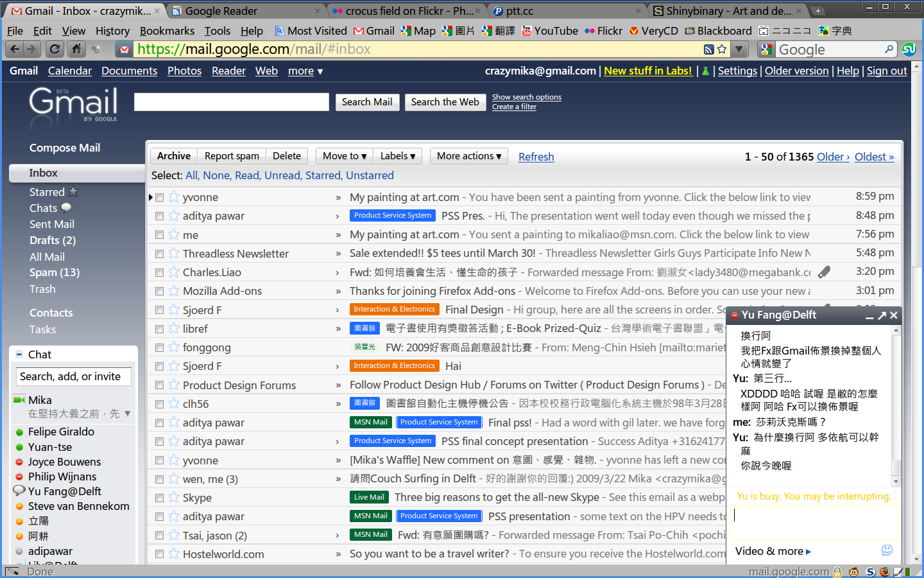Open the StumbleUpon toolbar icon
The width and height of the screenshot is (924, 578).
click(909, 49)
